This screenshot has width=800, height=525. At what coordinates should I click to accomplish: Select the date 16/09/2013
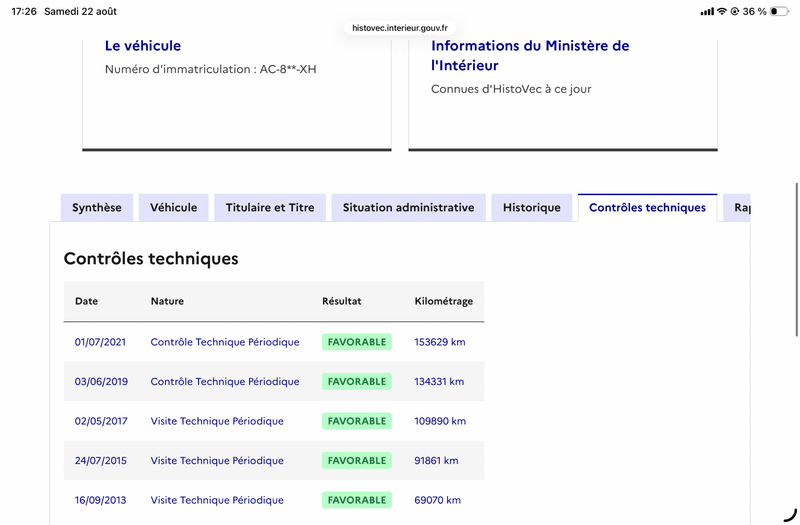(101, 500)
